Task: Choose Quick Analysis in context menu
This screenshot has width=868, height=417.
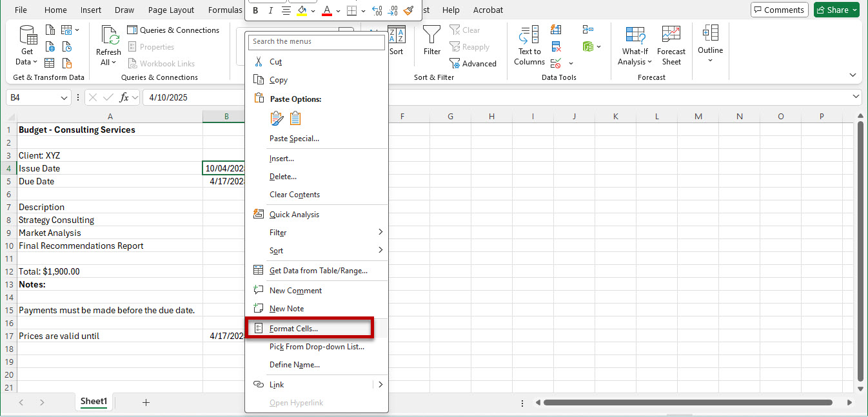Action: click(x=317, y=215)
